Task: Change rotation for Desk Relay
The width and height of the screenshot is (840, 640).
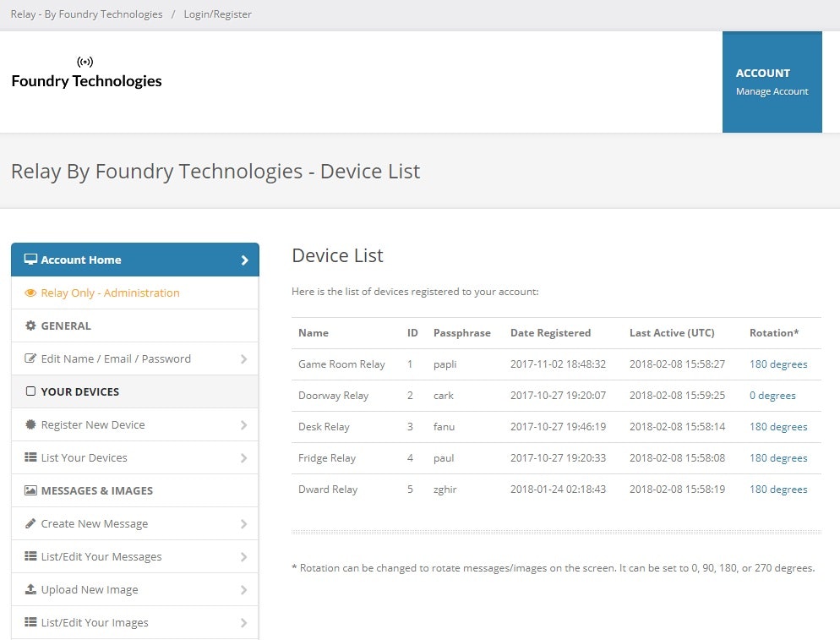Action: [x=778, y=427]
